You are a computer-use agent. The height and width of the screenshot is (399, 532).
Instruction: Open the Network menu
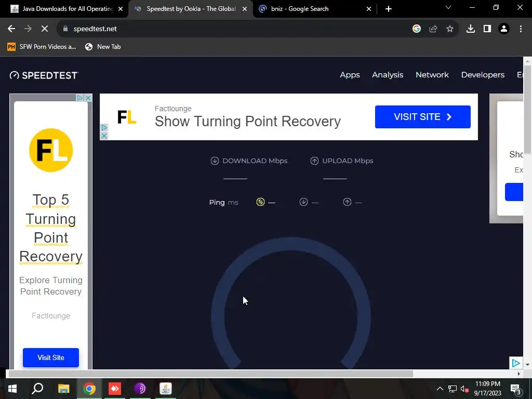(x=432, y=75)
